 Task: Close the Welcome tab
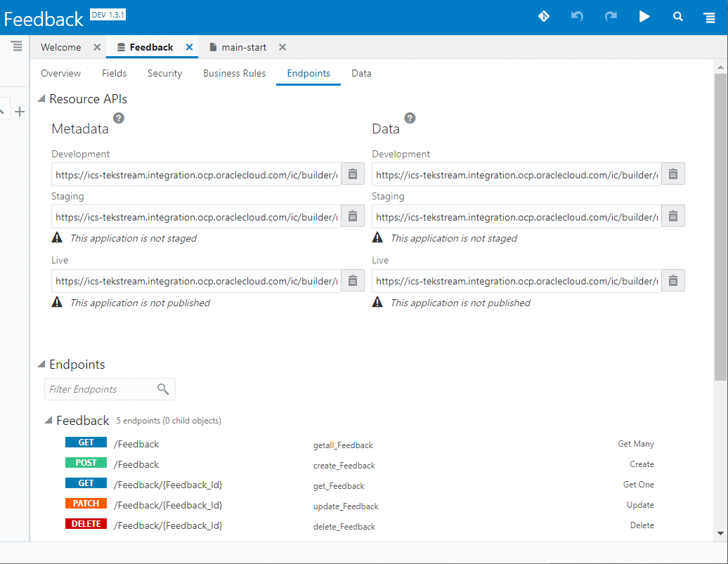click(97, 47)
